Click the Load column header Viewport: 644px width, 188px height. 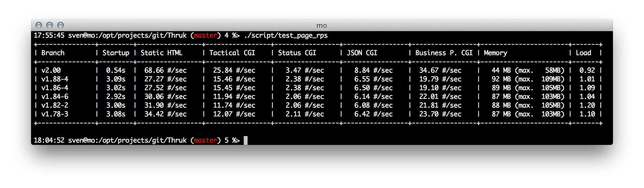coord(583,53)
